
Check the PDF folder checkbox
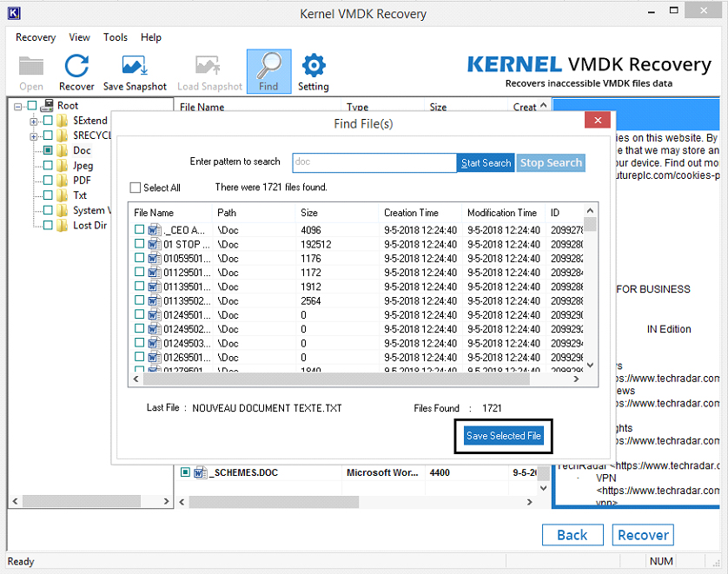(48, 180)
